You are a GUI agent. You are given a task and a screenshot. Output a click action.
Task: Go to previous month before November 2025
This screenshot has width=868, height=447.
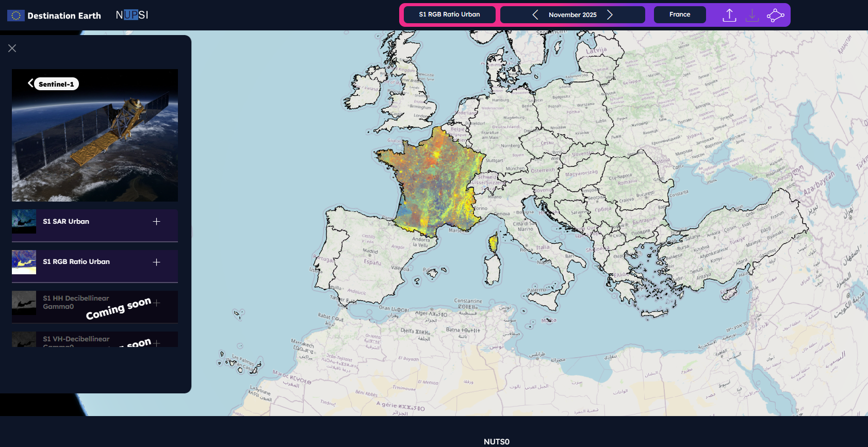(x=535, y=14)
